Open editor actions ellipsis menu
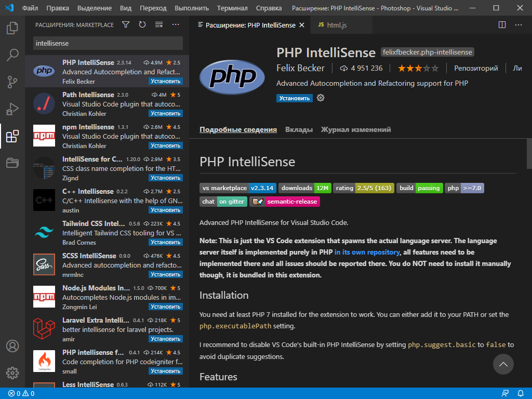 (518, 24)
